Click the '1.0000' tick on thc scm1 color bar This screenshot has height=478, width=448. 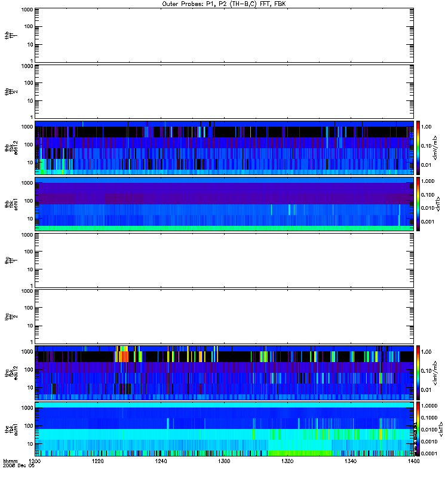click(429, 406)
